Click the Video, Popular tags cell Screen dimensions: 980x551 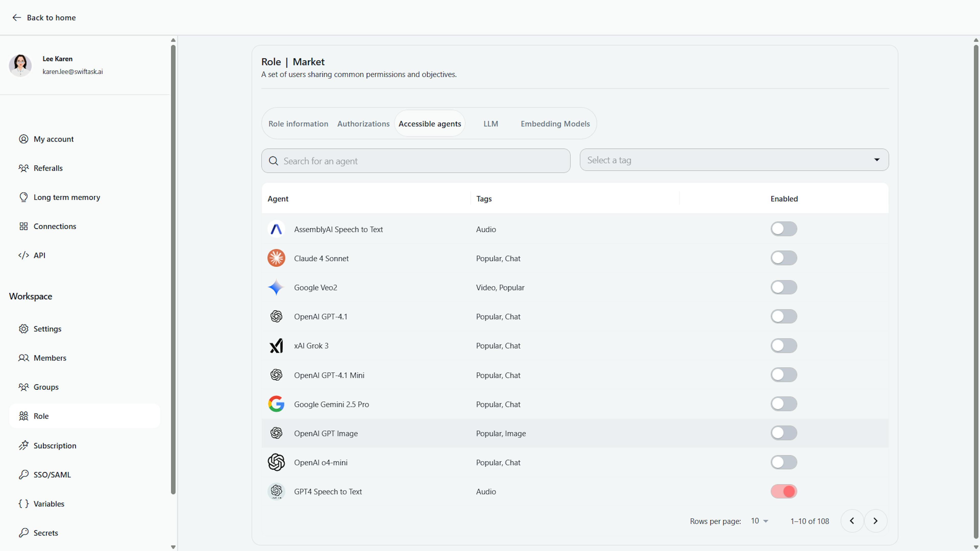pyautogui.click(x=500, y=287)
